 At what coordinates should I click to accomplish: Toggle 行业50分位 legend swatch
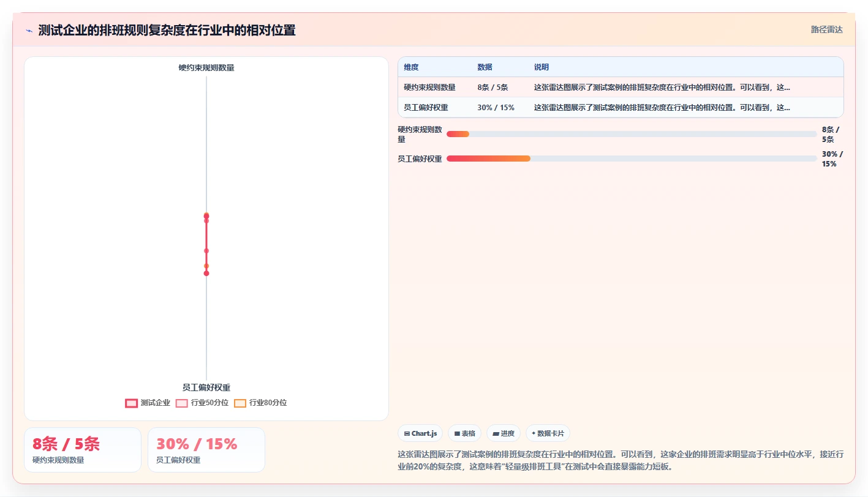181,403
